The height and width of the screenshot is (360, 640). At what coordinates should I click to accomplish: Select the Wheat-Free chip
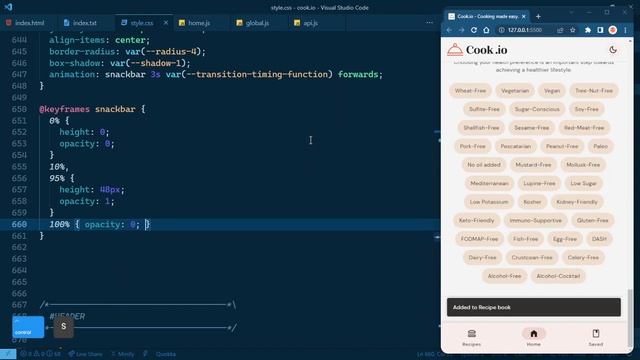pos(470,91)
